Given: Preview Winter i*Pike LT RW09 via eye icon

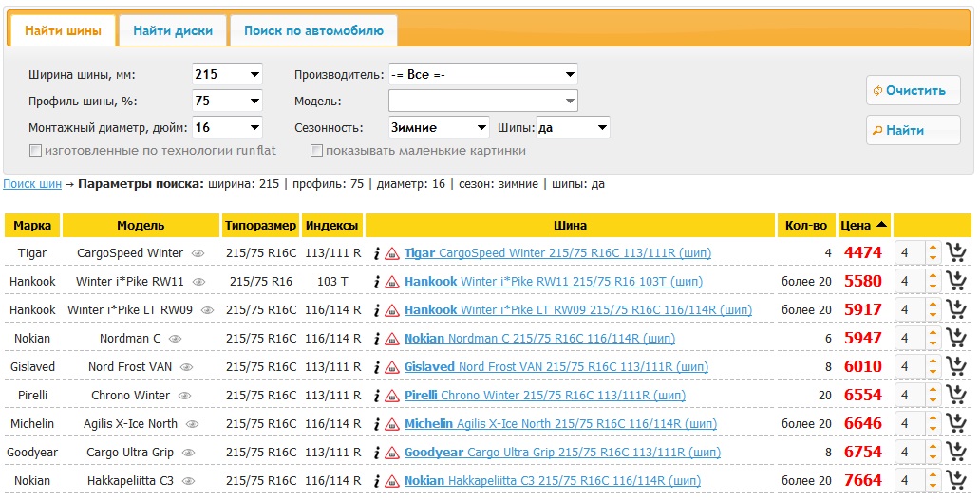Looking at the screenshot, I should (x=208, y=310).
